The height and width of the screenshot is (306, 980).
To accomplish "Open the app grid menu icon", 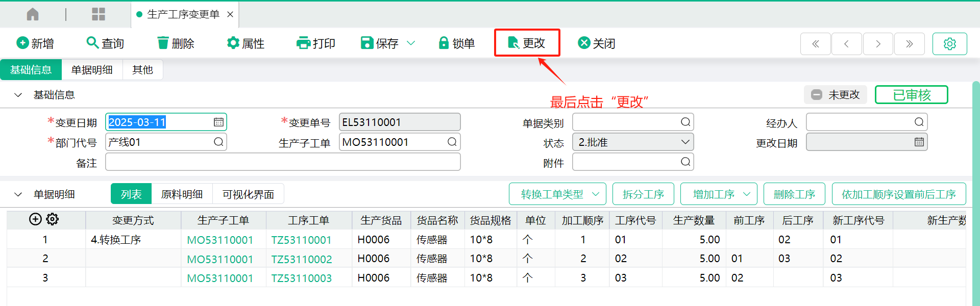I will [x=98, y=14].
